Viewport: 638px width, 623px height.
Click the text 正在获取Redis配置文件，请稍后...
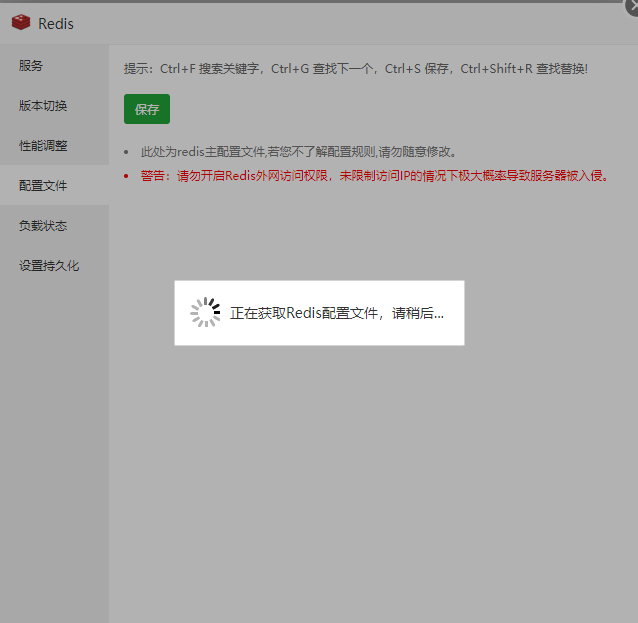point(336,313)
